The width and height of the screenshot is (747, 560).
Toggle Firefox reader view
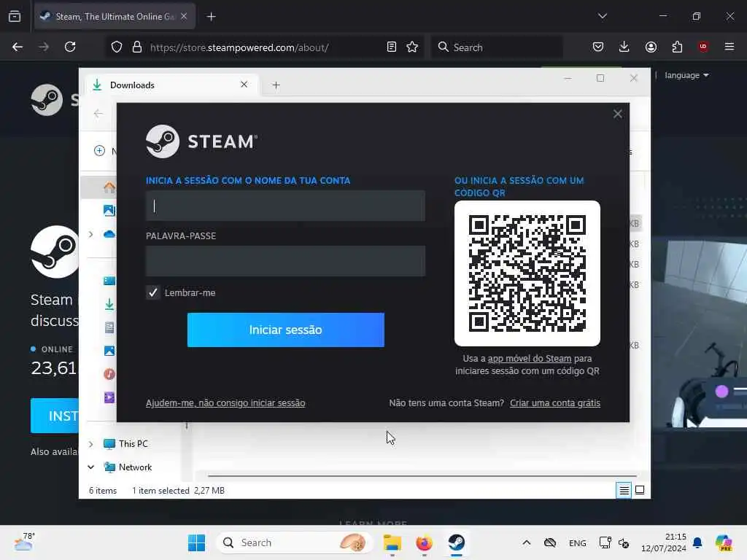392,47
